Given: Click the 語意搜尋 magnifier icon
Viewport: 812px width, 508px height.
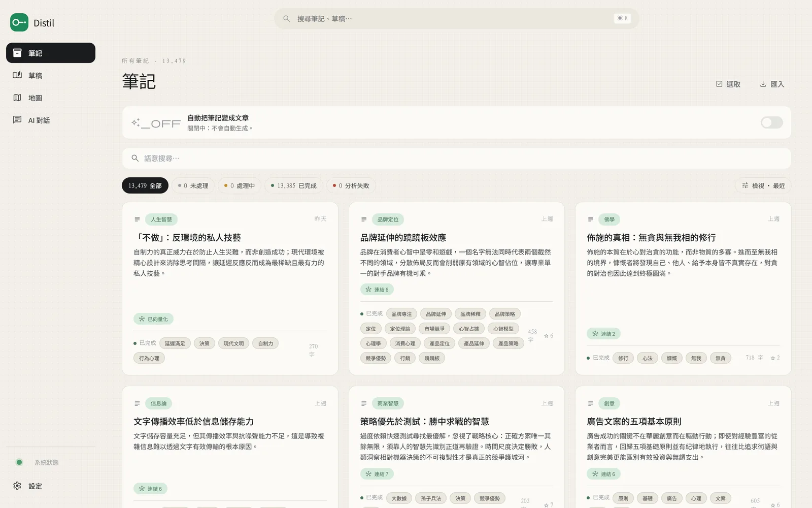Looking at the screenshot, I should pos(135,158).
